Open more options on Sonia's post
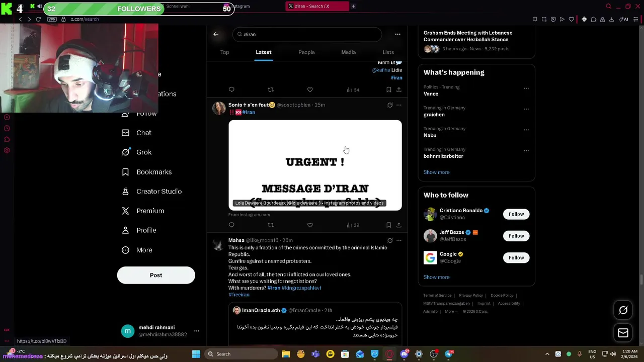 click(398, 105)
